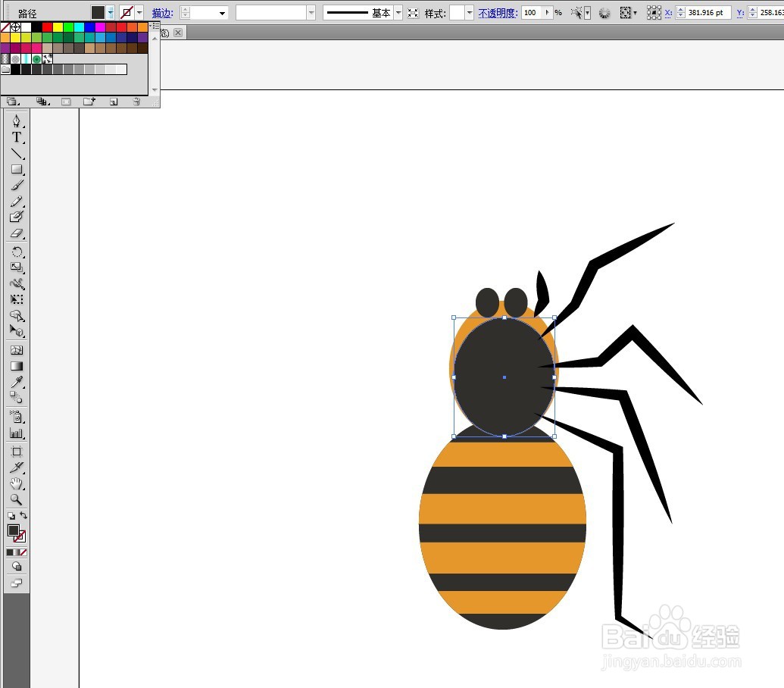Swap fill and stroke colors
The image size is (784, 688).
click(x=23, y=515)
